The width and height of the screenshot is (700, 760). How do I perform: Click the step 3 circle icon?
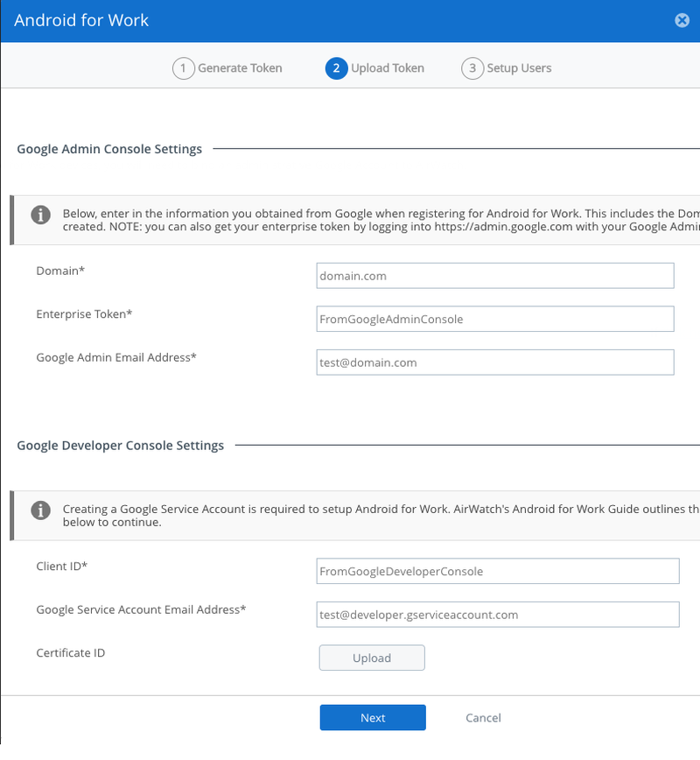[472, 68]
